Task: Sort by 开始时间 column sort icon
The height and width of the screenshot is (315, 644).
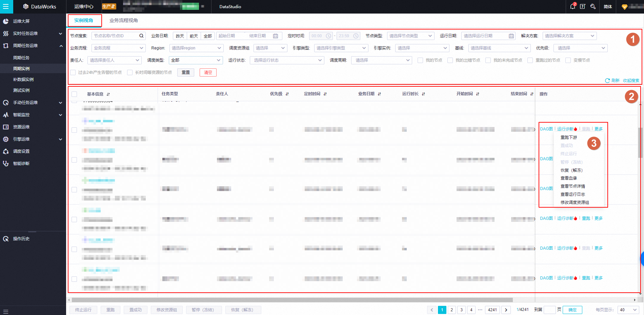Action: 478,94
